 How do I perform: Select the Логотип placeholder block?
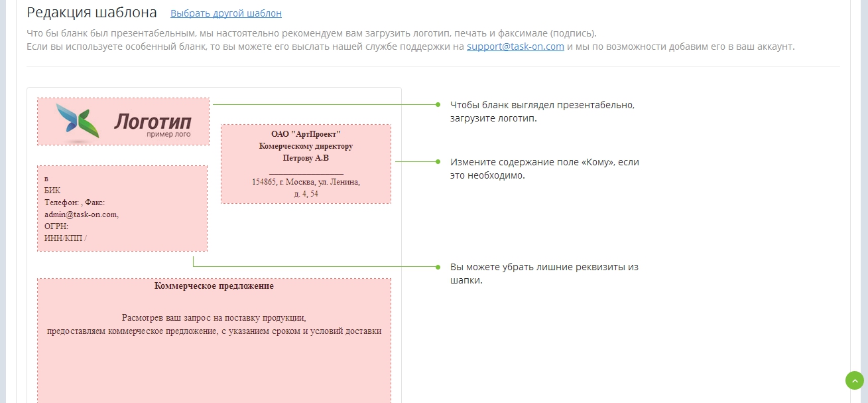pos(123,121)
